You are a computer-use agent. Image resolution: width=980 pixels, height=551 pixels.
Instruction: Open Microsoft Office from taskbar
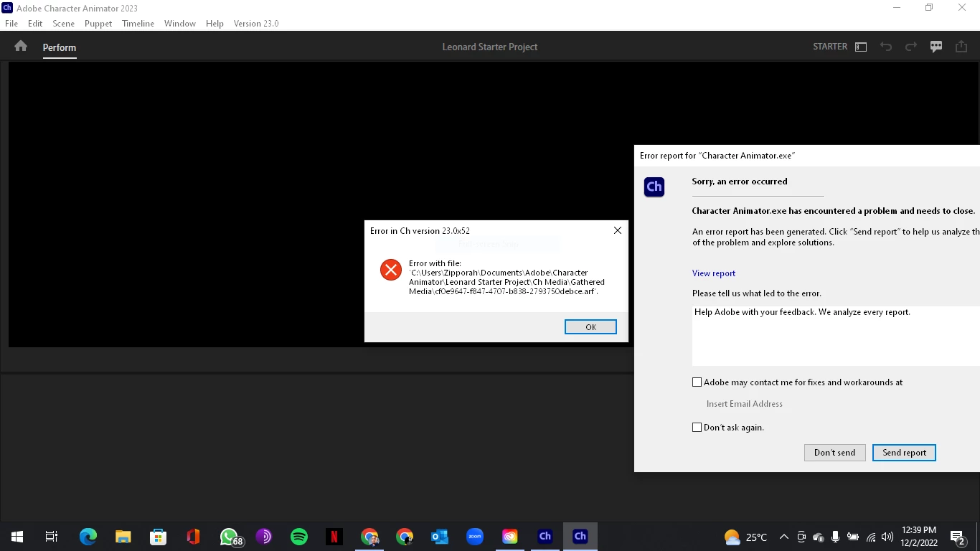193,537
